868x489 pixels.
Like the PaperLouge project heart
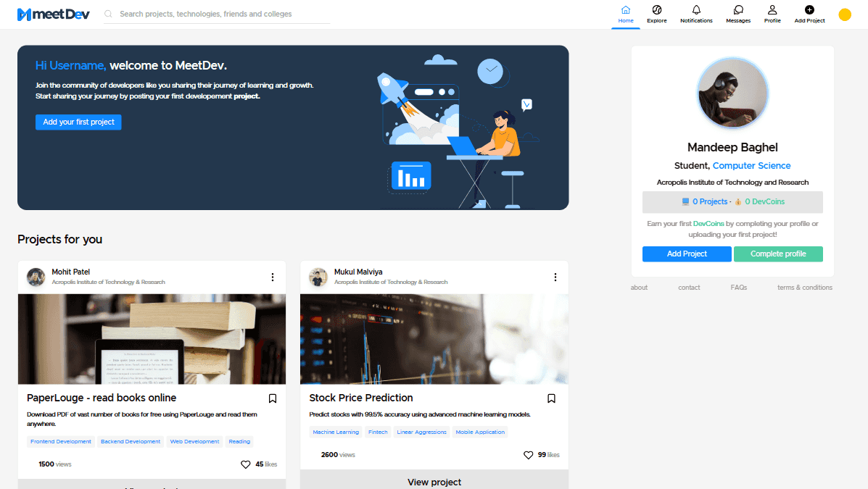(x=246, y=464)
